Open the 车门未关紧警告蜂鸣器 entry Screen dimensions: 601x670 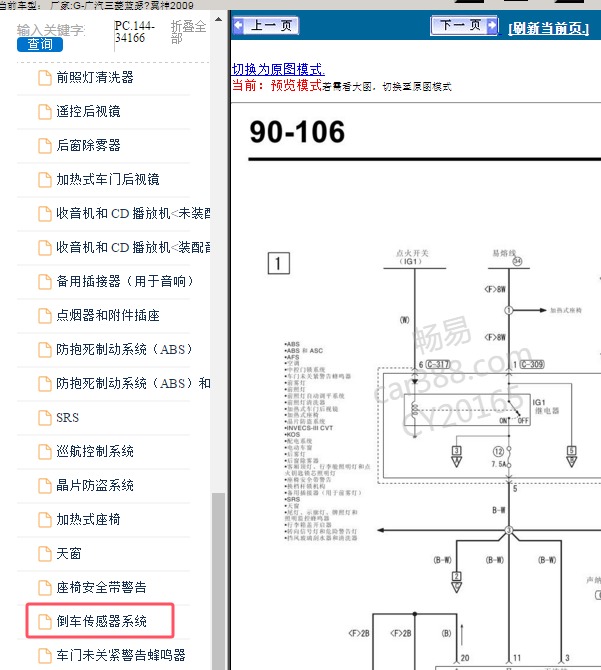click(121, 655)
